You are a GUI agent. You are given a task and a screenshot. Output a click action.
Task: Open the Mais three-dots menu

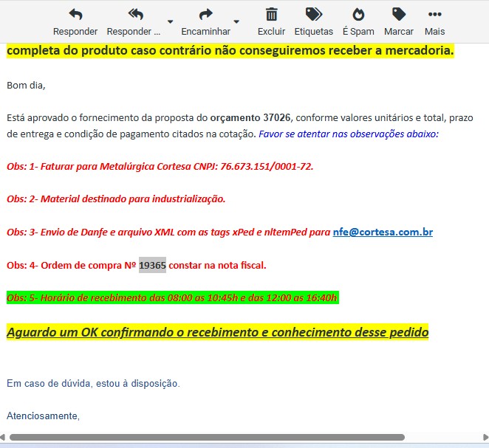pyautogui.click(x=435, y=15)
